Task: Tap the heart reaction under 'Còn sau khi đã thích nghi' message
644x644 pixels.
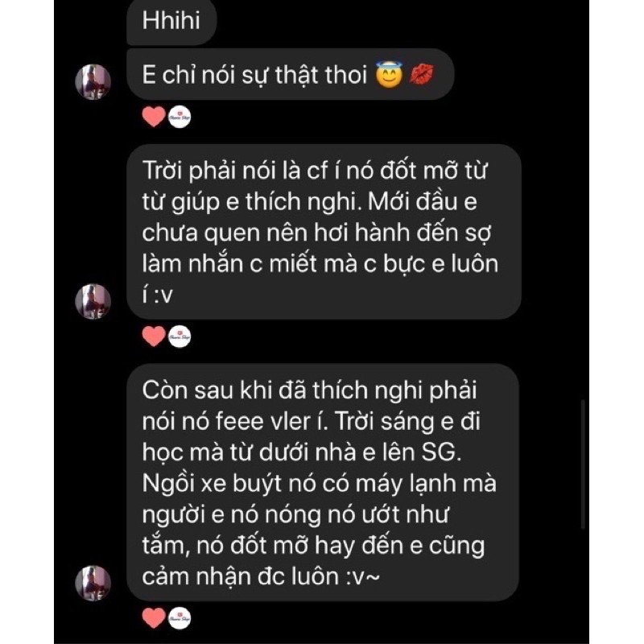Action: 154,617
